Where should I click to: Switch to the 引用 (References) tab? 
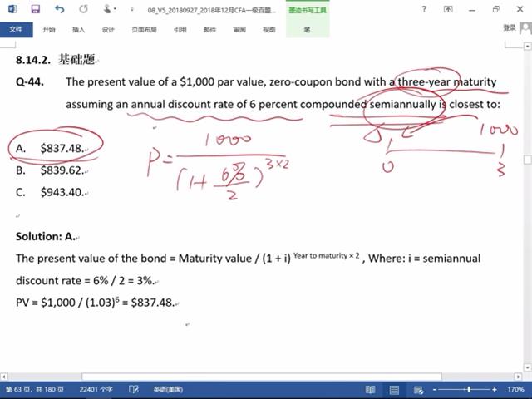pyautogui.click(x=180, y=30)
